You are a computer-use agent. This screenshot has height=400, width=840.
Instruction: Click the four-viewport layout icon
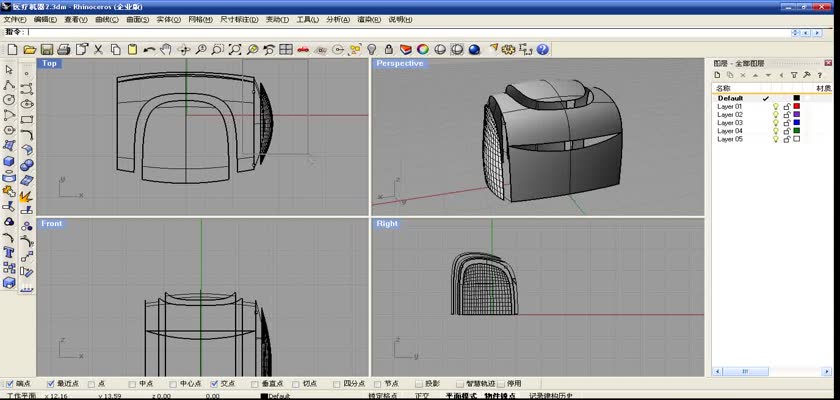coord(286,49)
